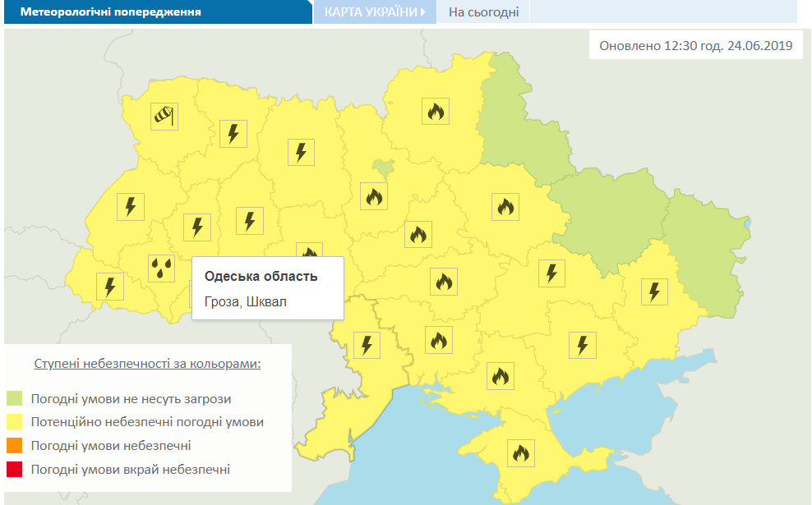Click the lightning icon in Zakarpattia region
The image size is (812, 505).
[110, 287]
